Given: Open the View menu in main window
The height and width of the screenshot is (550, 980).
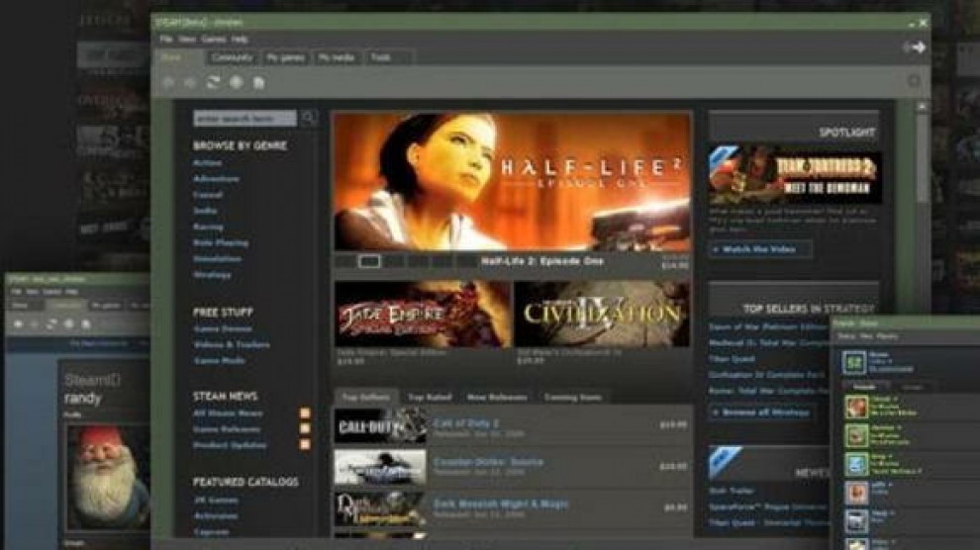Looking at the screenshot, I should 187,39.
